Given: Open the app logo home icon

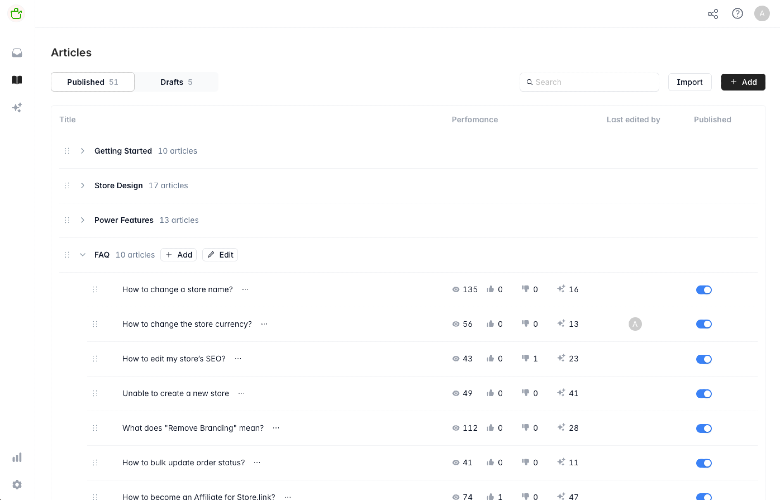Looking at the screenshot, I should (16, 13).
